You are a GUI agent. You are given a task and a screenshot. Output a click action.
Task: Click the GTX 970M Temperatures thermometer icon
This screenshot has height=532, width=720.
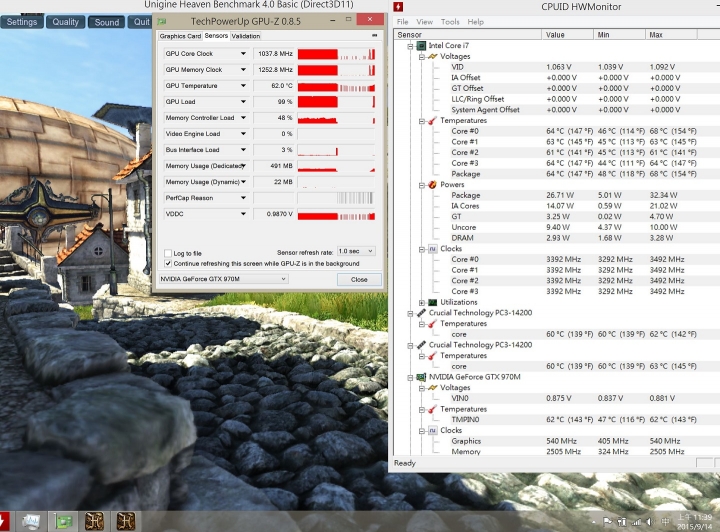(432, 409)
